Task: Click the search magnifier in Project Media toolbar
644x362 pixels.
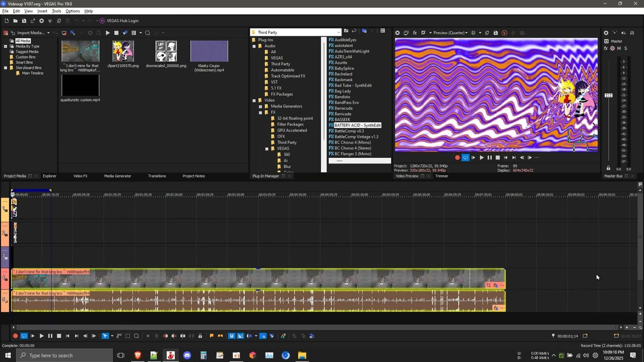Action: click(x=147, y=33)
